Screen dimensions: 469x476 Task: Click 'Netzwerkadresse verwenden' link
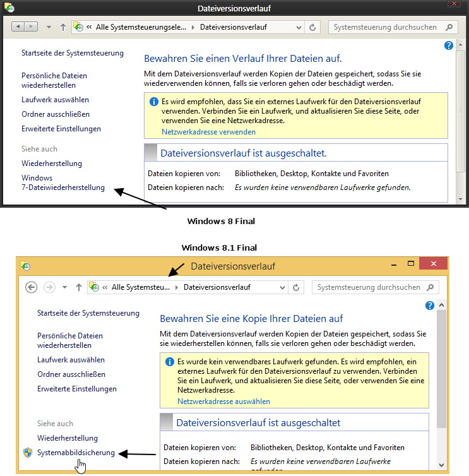click(208, 132)
